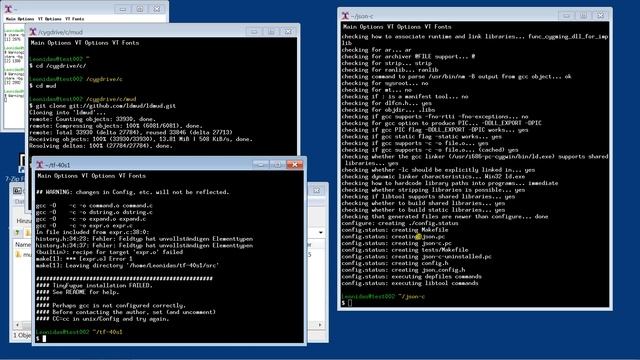The width and height of the screenshot is (640, 360).
Task: Expand the 7-Zip address bar dropdown arrow
Action: [321, 232]
